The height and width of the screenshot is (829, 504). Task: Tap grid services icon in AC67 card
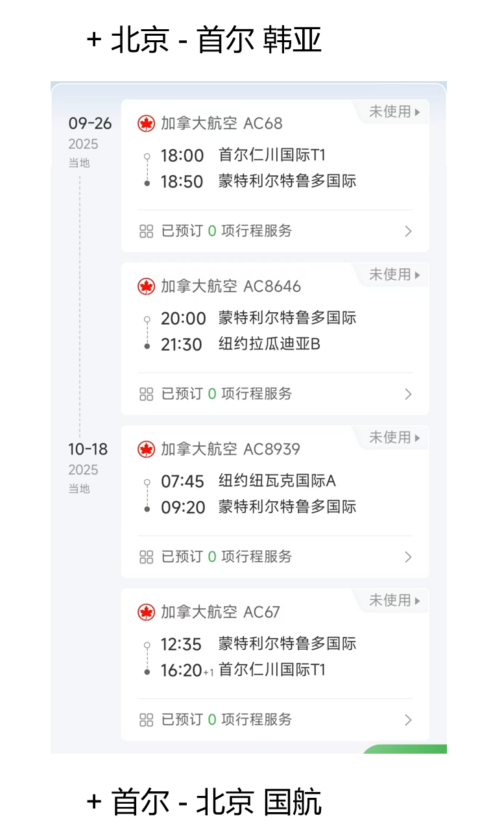[x=147, y=720]
